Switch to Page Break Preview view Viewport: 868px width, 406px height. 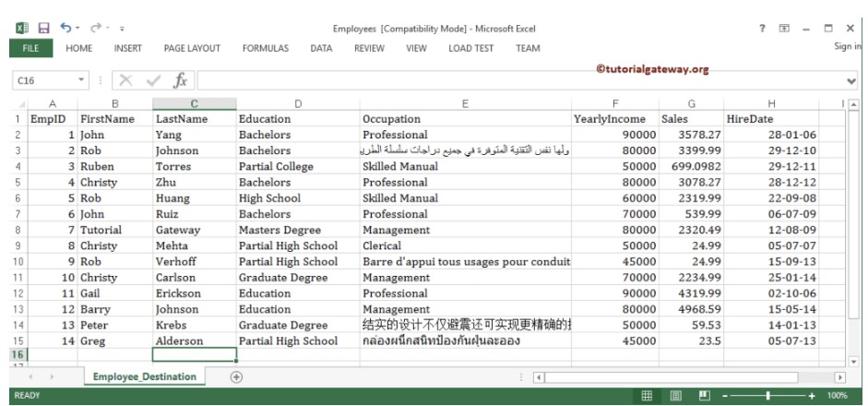click(x=704, y=396)
